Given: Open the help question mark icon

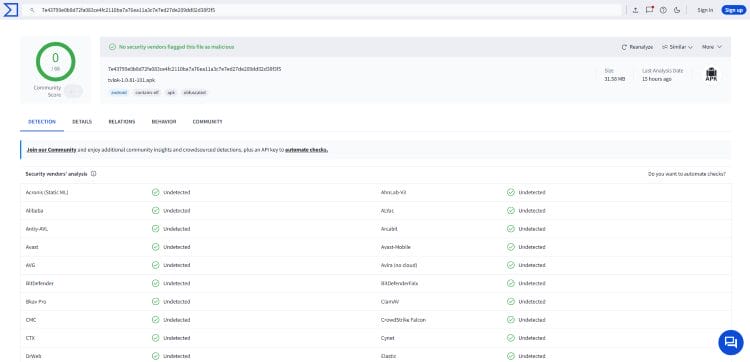Looking at the screenshot, I should coord(663,10).
